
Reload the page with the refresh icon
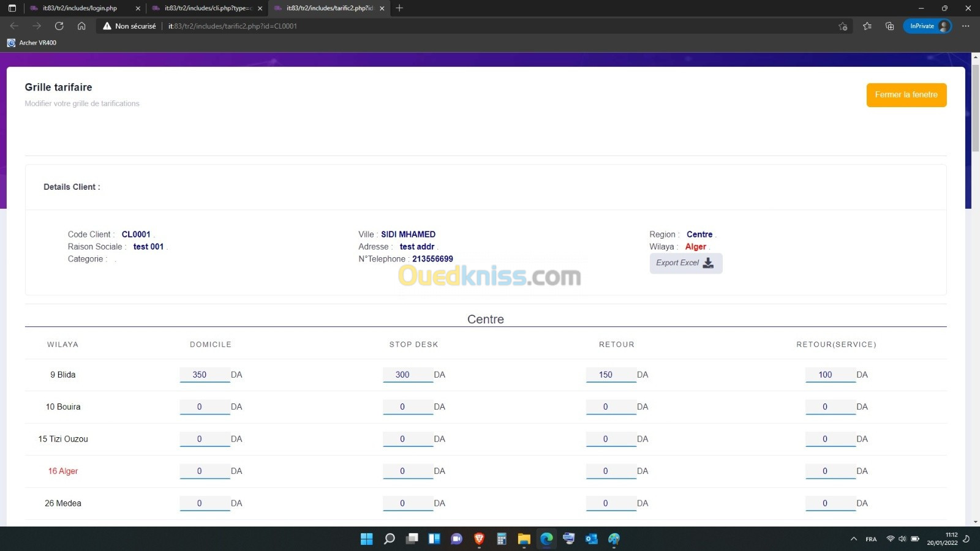click(59, 26)
